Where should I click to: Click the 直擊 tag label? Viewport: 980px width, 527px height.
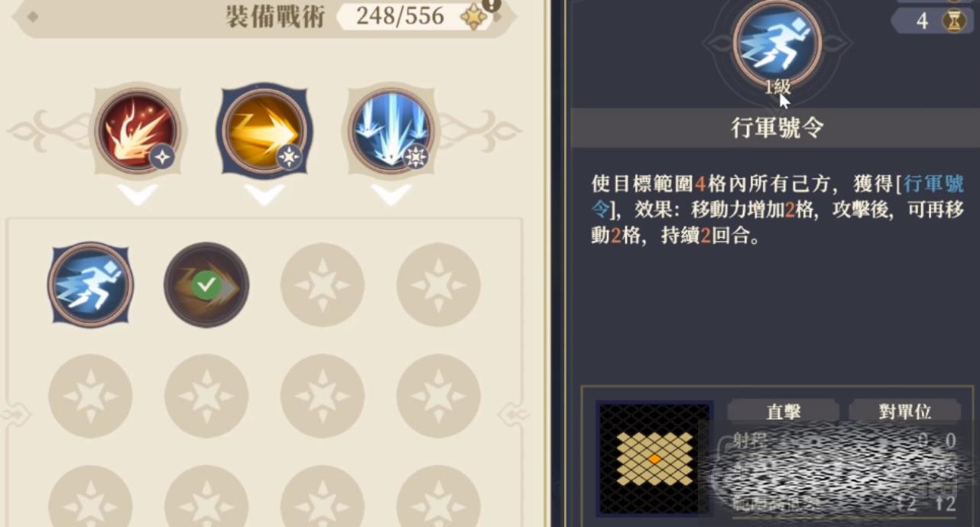click(x=783, y=412)
